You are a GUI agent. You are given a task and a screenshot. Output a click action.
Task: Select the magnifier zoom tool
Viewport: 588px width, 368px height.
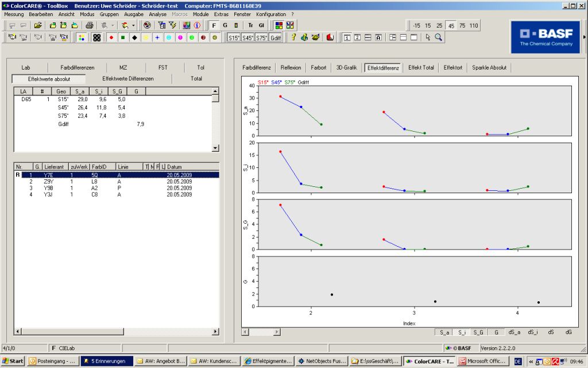coord(438,37)
